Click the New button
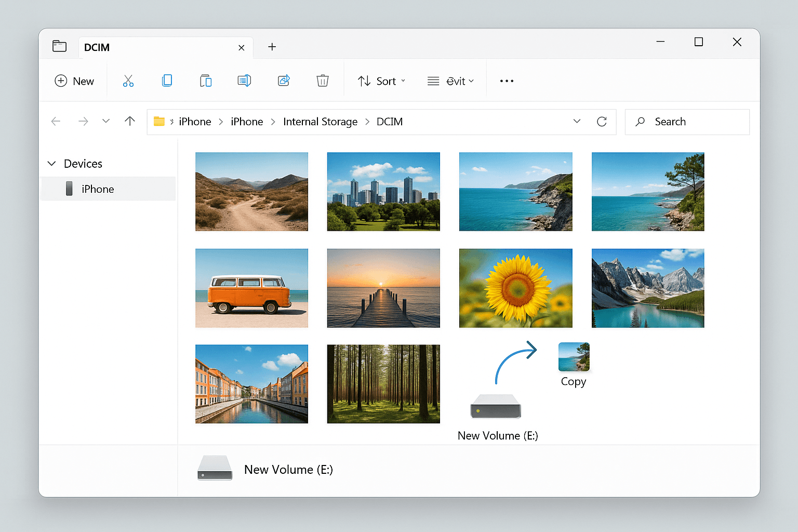Image resolution: width=798 pixels, height=532 pixels. point(74,81)
